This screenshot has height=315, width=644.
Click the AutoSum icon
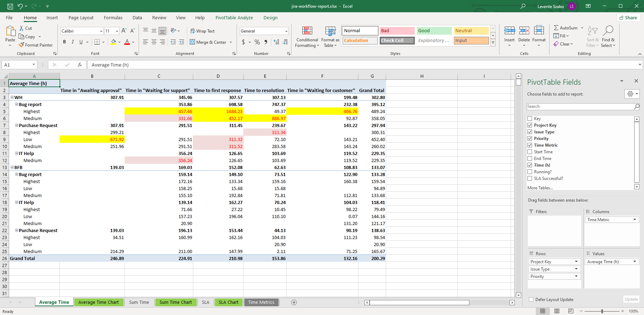[x=556, y=28]
